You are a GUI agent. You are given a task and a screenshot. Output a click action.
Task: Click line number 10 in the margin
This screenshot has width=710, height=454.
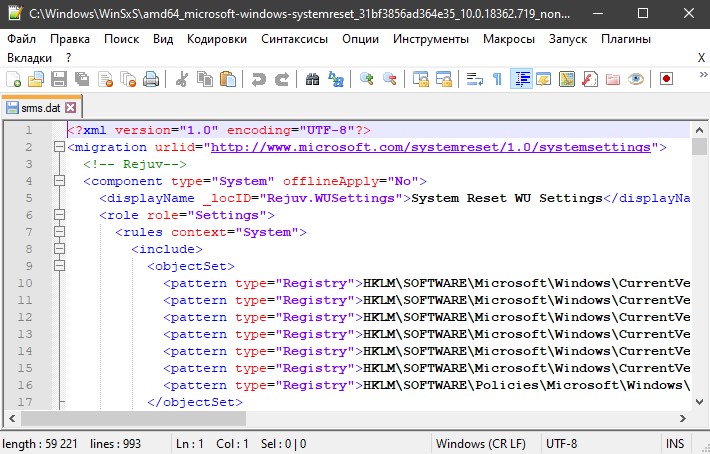(25, 283)
